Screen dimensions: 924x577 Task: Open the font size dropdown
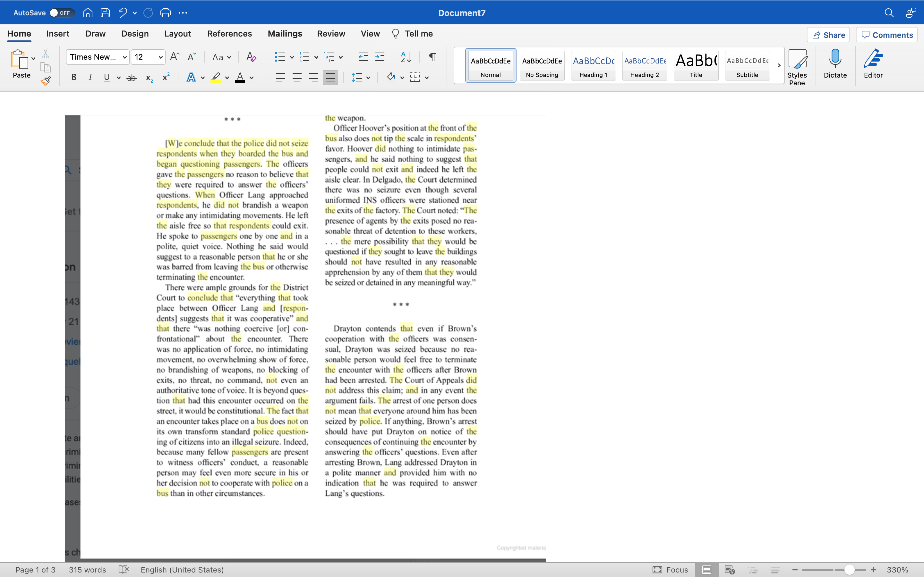[160, 57]
